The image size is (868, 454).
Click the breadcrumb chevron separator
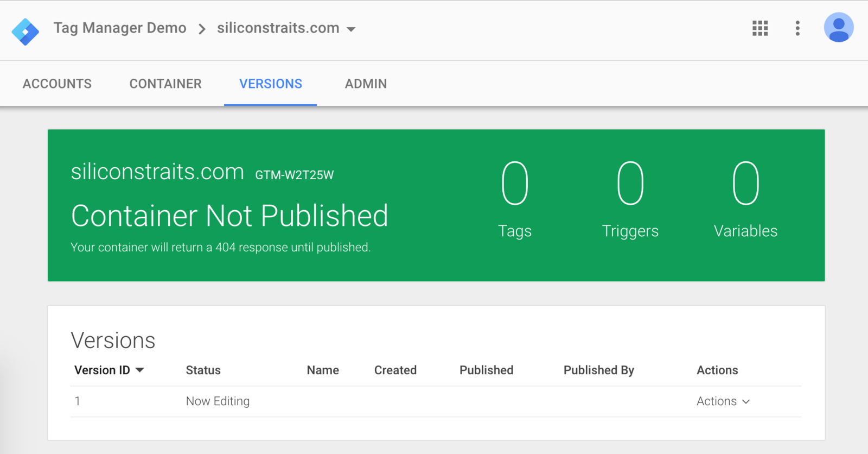(x=202, y=29)
